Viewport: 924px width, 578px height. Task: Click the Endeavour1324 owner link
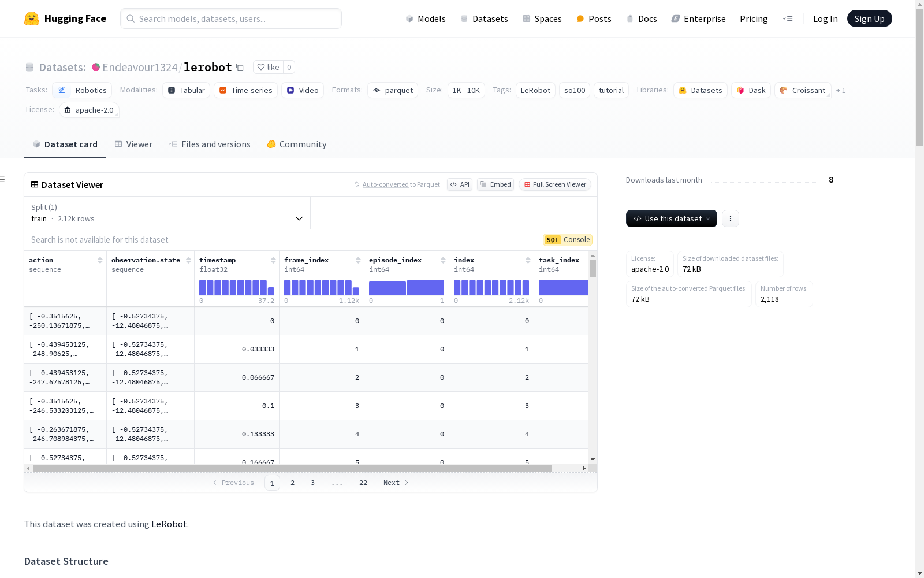[140, 67]
